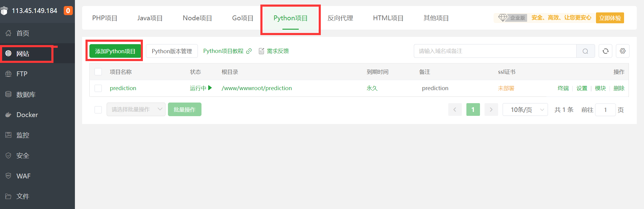Image resolution: width=644 pixels, height=209 pixels.
Task: Switch to the 反向代理 tab
Action: [340, 18]
